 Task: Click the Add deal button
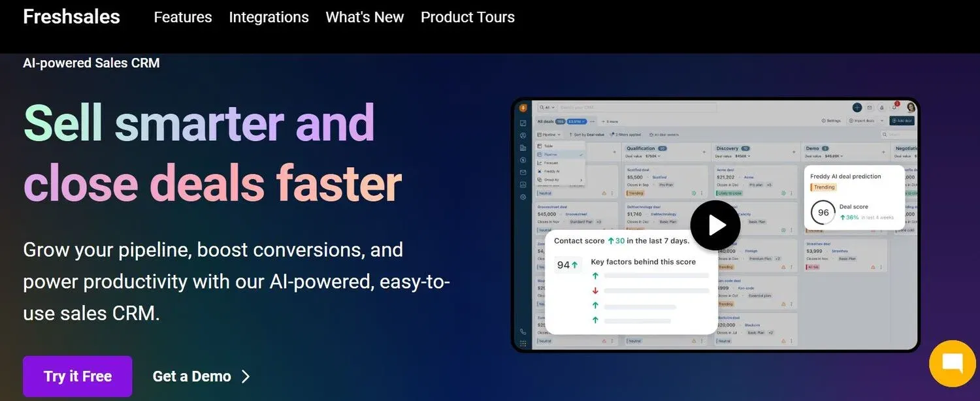point(902,121)
